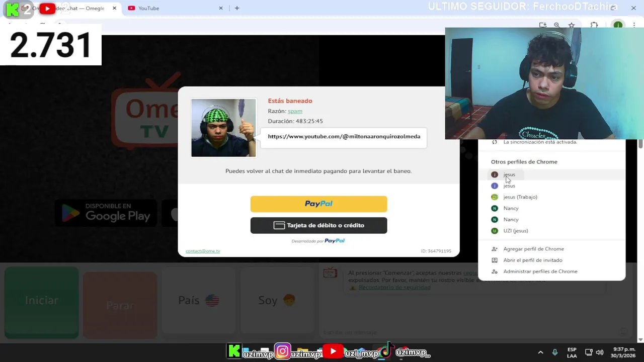The width and height of the screenshot is (644, 362).
Task: Click the jesus (Trabajo) green avatar icon
Action: pos(495,197)
